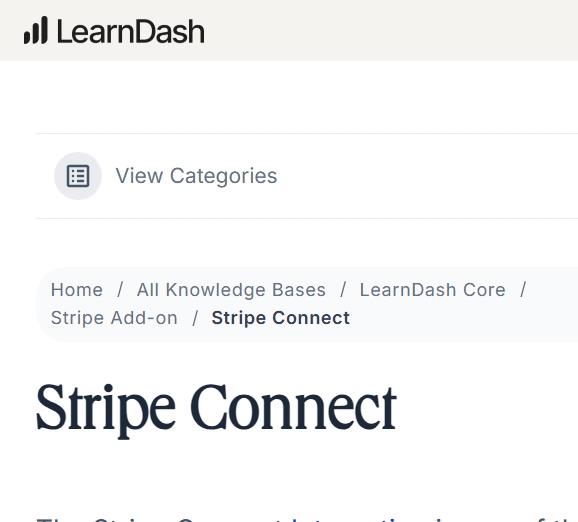Click the slash before bold Stripe Connect

(195, 318)
